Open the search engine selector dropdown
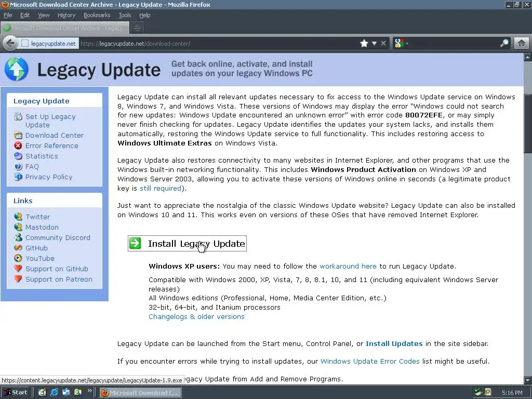This screenshot has width=532, height=399. (x=402, y=44)
